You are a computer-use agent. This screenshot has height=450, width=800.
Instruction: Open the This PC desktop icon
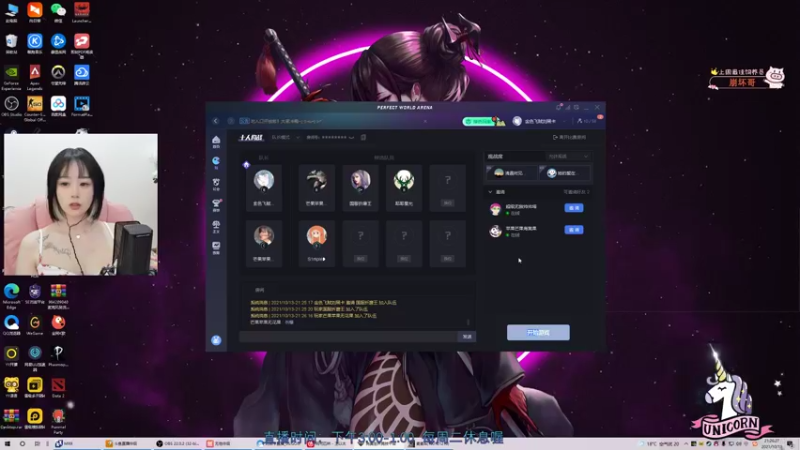(x=11, y=13)
